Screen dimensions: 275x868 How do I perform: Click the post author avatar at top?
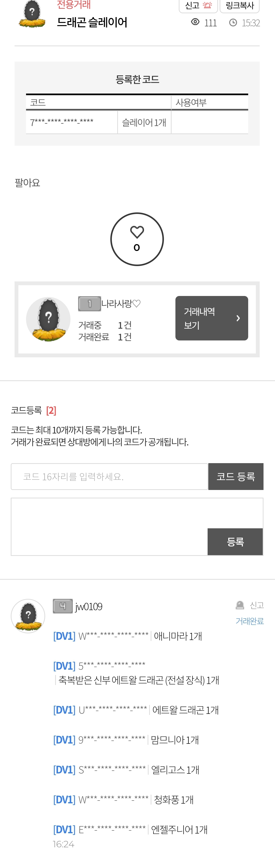coord(32,14)
